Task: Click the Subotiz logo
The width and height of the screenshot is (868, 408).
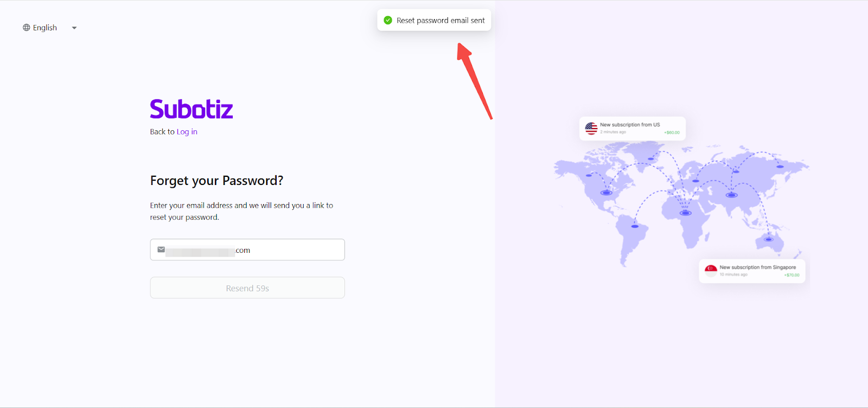Action: pos(192,109)
